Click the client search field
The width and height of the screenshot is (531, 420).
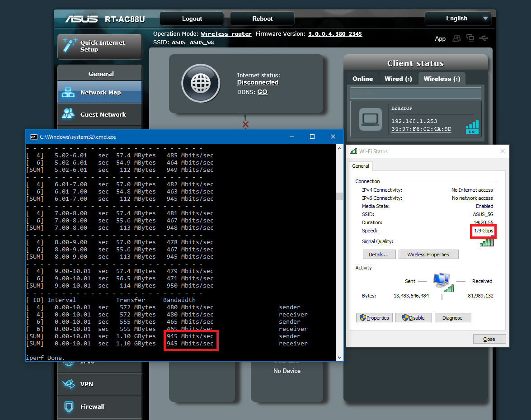415,93
